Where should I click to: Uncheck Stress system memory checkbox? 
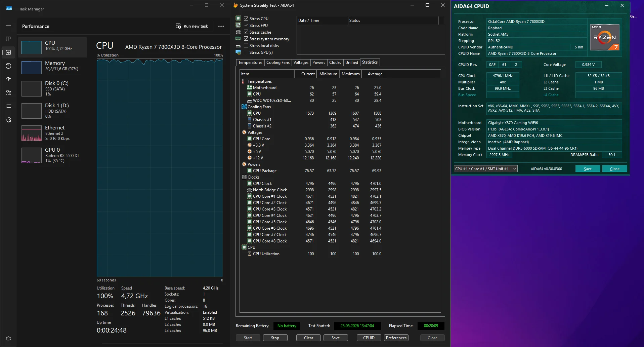pyautogui.click(x=246, y=39)
